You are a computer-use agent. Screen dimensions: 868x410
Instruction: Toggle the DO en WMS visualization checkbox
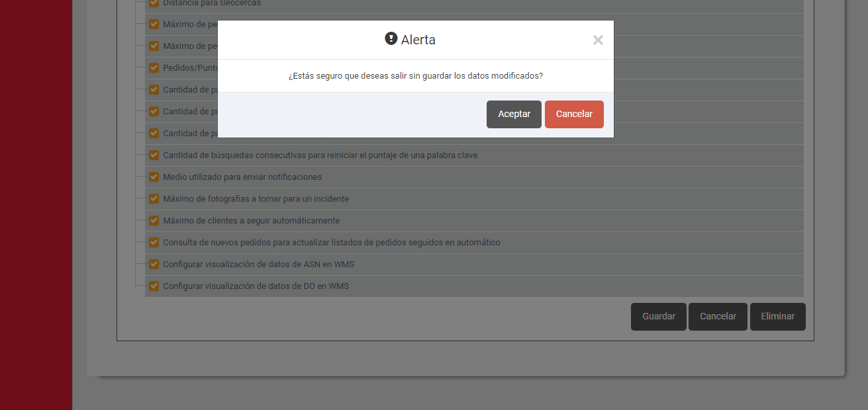(154, 286)
